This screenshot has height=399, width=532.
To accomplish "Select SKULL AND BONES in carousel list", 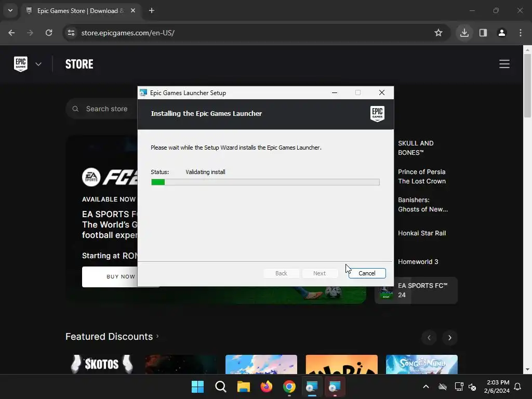I will 416,148.
